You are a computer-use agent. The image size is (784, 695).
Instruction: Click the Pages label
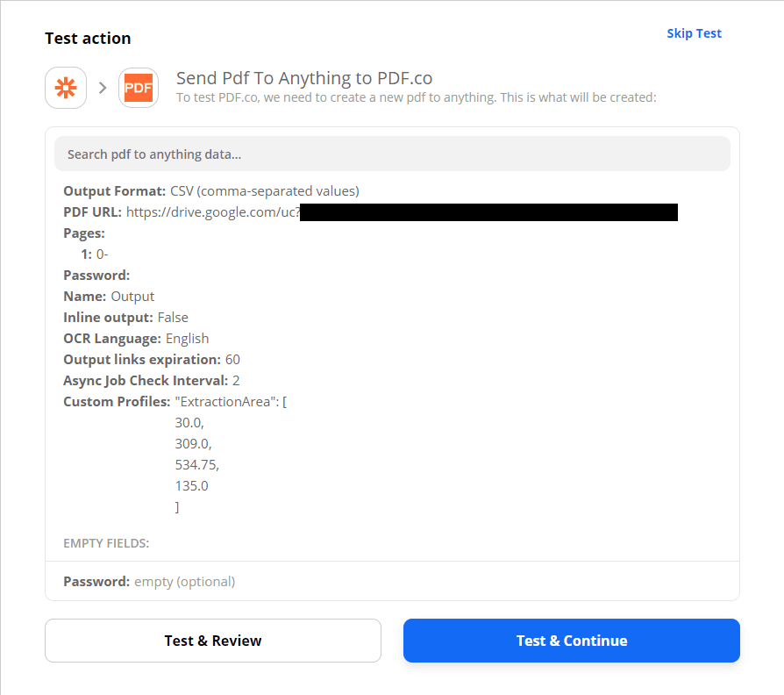point(84,233)
